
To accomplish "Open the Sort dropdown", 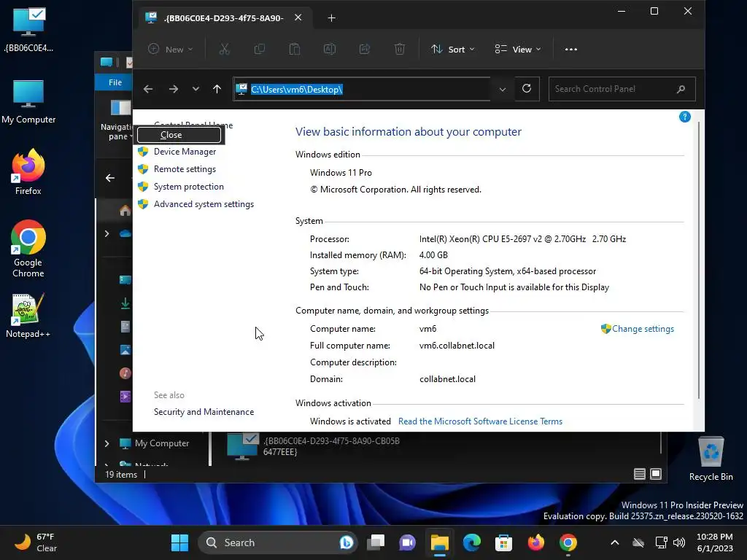I will pyautogui.click(x=452, y=49).
